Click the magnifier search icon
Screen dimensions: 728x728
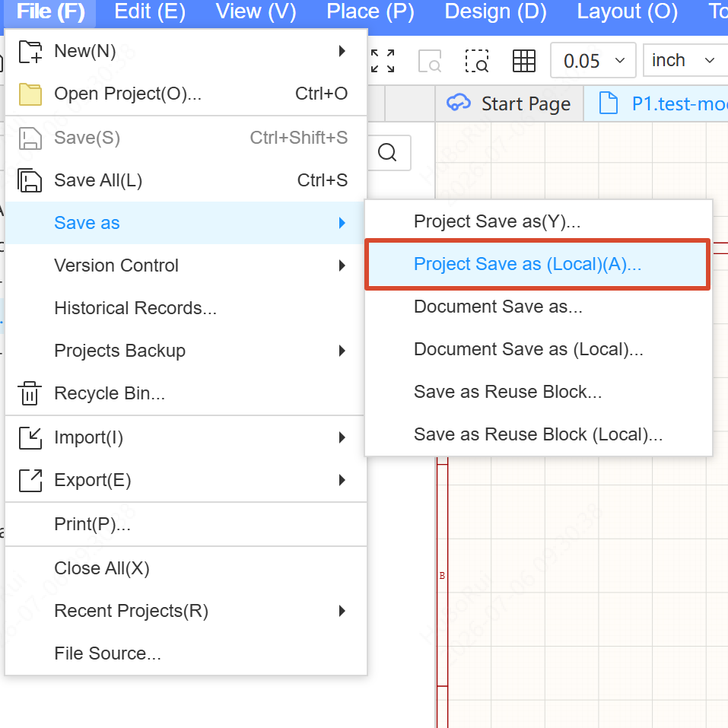[387, 152]
